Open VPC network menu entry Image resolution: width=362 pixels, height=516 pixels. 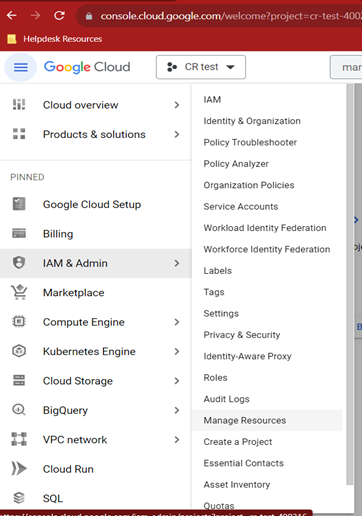[96, 440]
